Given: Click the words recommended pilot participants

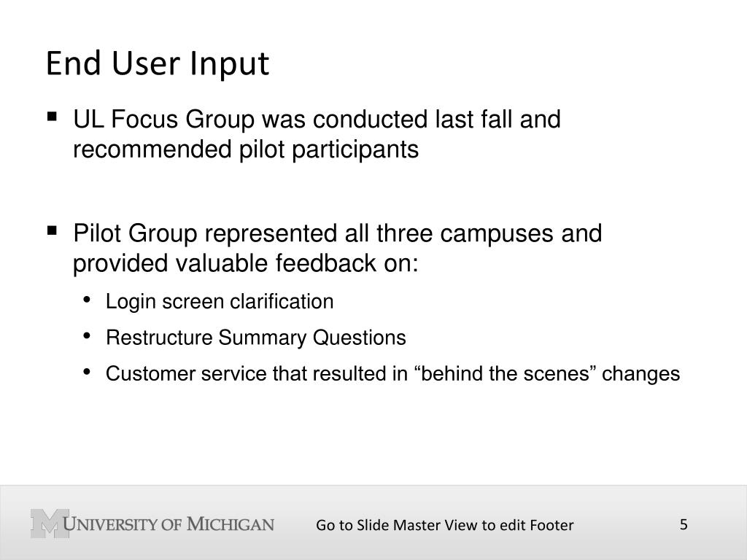Looking at the screenshot, I should pyautogui.click(x=246, y=149).
